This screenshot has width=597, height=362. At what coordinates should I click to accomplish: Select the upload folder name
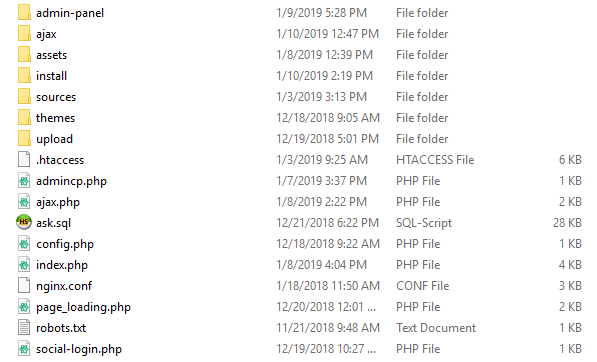pyautogui.click(x=54, y=139)
